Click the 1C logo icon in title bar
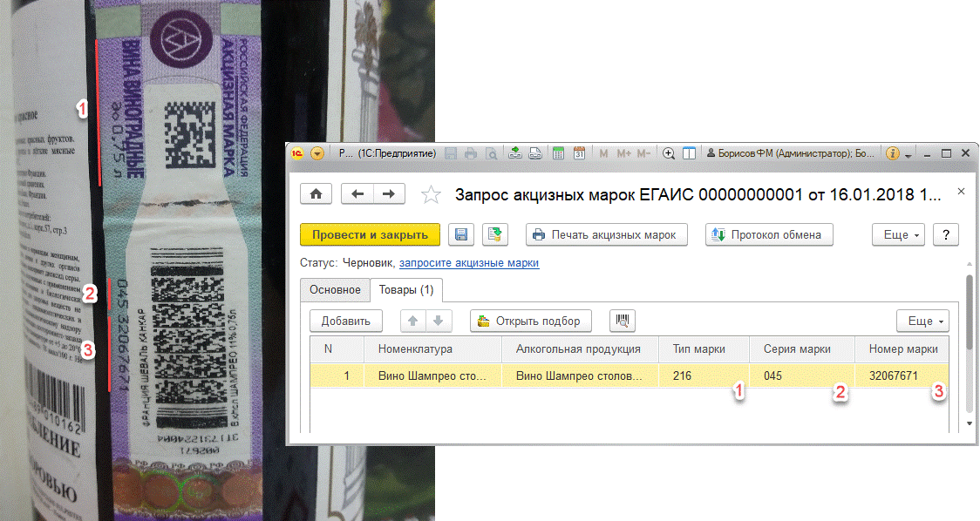The width and height of the screenshot is (980, 521). pyautogui.click(x=298, y=153)
